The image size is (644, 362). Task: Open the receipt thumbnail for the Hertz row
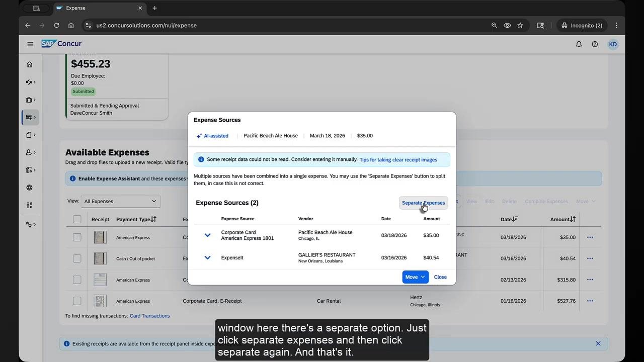tap(100, 301)
